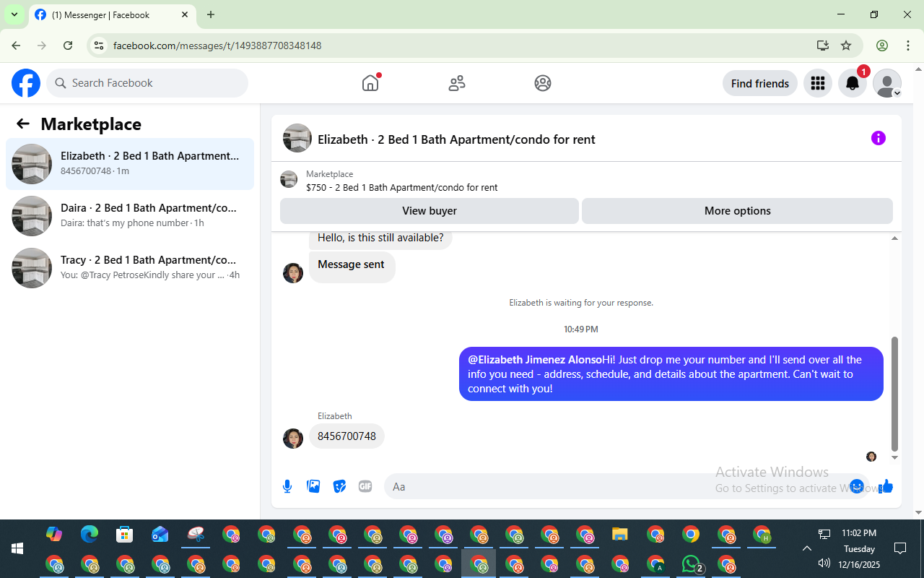924x578 pixels.
Task: Open Copilot from the taskbar
Action: [x=54, y=535]
